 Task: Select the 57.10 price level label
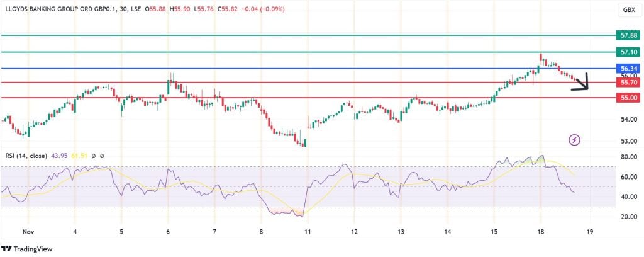click(629, 52)
